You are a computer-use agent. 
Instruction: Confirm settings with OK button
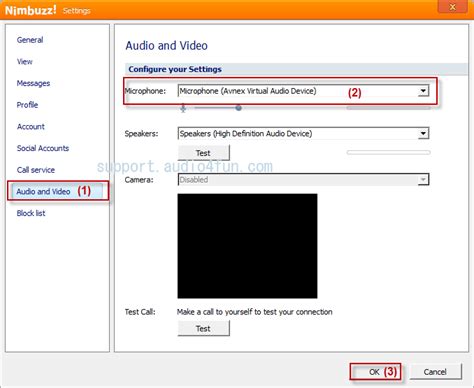click(x=374, y=372)
